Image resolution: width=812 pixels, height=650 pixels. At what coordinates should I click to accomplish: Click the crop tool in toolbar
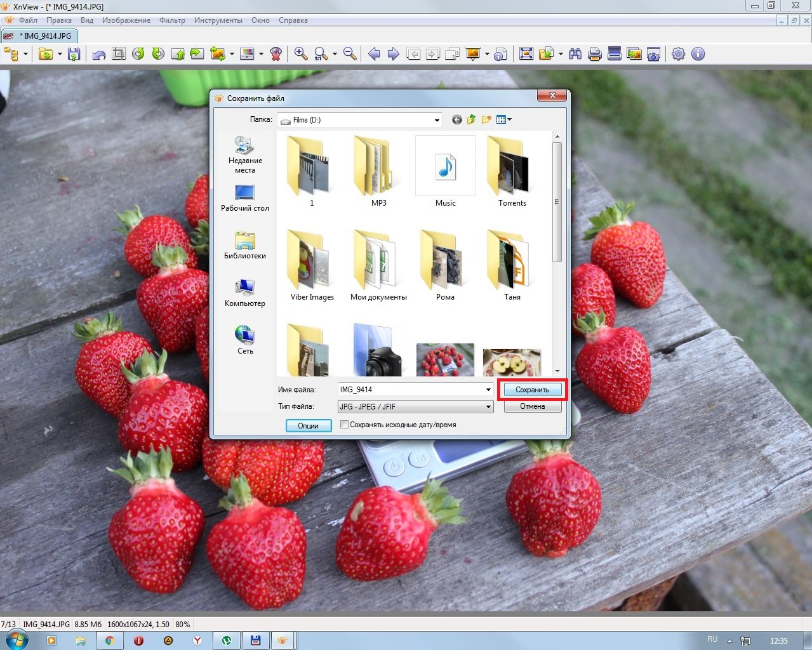pyautogui.click(x=119, y=54)
